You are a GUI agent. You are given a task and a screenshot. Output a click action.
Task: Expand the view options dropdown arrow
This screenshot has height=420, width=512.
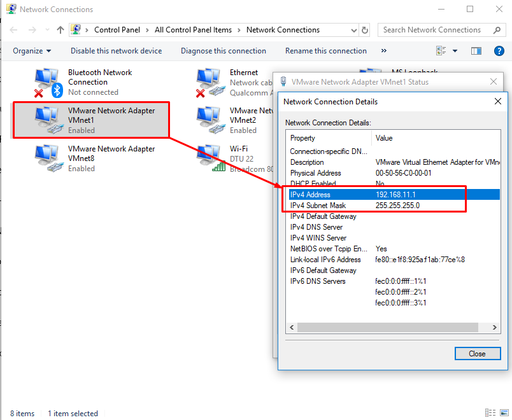click(455, 51)
